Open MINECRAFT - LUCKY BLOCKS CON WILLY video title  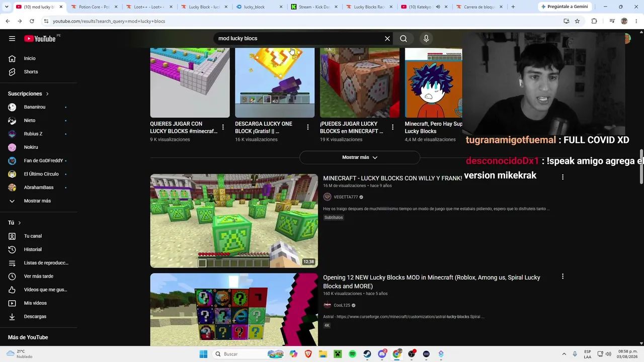point(392,178)
